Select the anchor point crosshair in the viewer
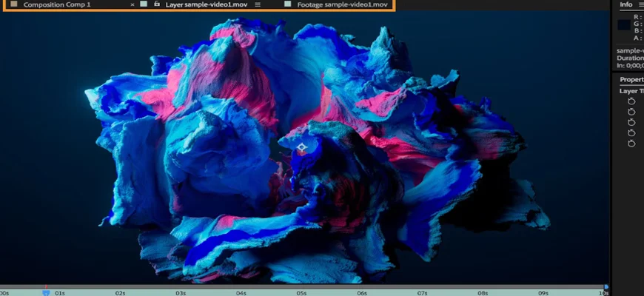 pyautogui.click(x=301, y=147)
